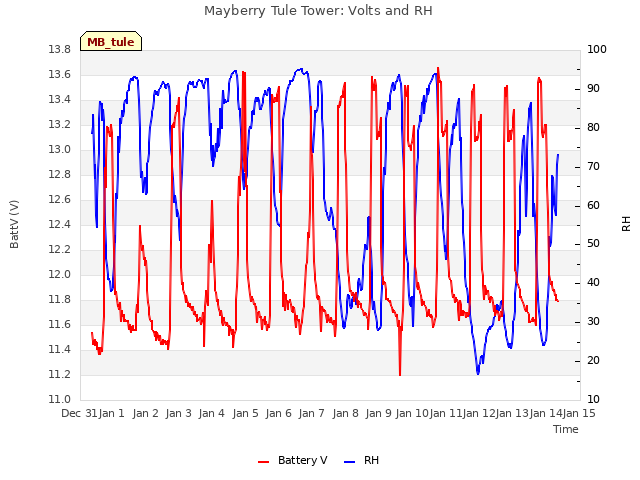Click the 40 right axis value
The width and height of the screenshot is (640, 480).
[x=593, y=283]
